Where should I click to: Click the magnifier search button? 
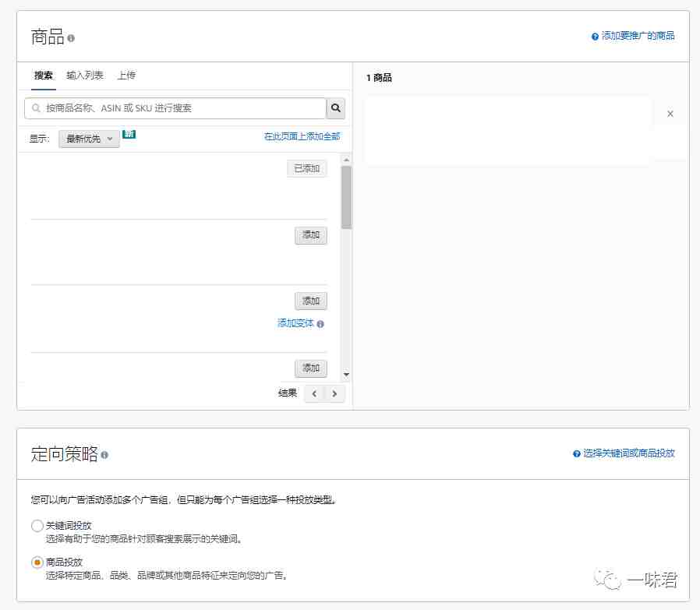(336, 108)
